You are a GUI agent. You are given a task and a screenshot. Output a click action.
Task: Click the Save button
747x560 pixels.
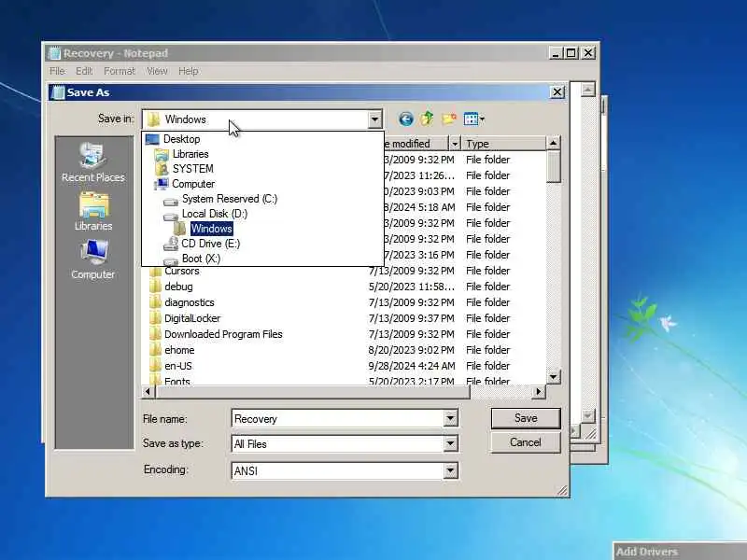pyautogui.click(x=526, y=418)
